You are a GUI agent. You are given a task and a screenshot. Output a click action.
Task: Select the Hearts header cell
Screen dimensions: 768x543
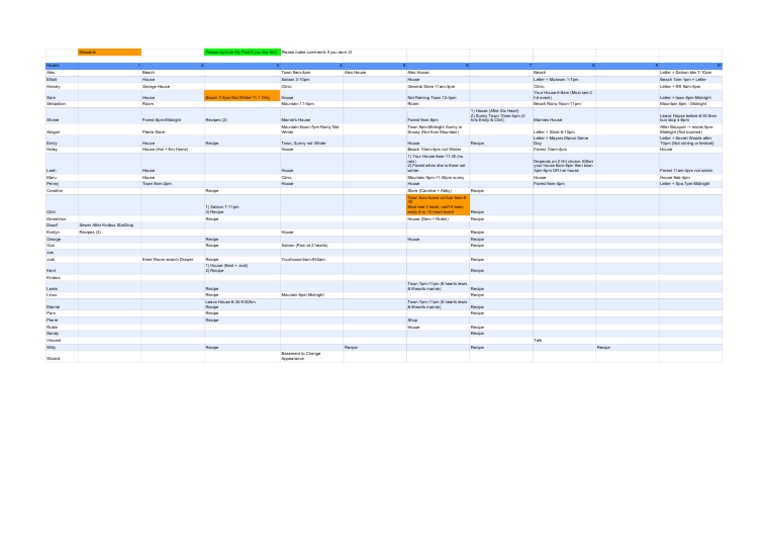[x=62, y=66]
